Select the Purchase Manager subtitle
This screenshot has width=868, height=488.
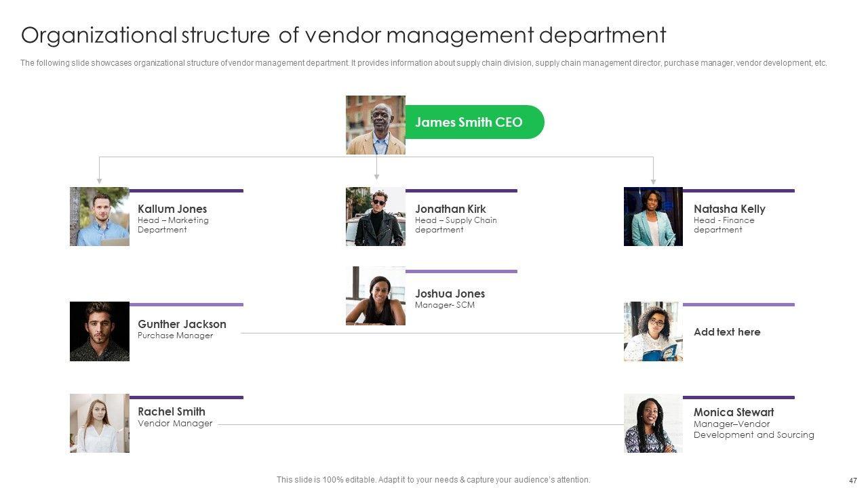click(175, 335)
